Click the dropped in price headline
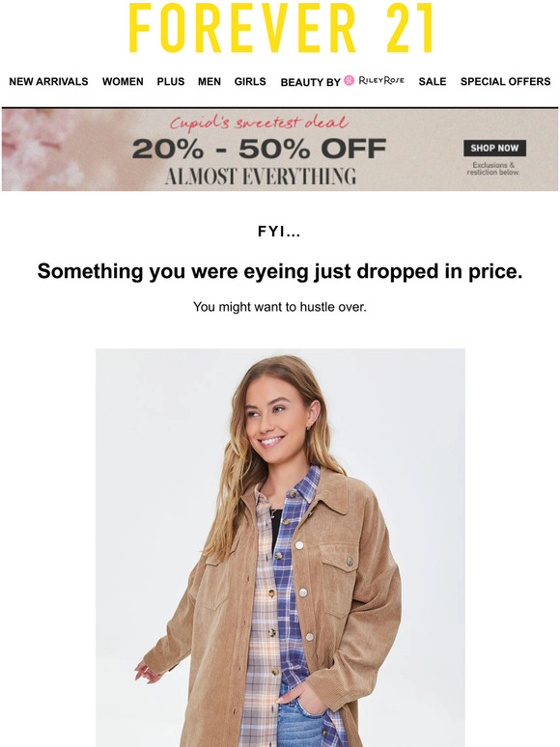The image size is (560, 747). pyautogui.click(x=280, y=271)
